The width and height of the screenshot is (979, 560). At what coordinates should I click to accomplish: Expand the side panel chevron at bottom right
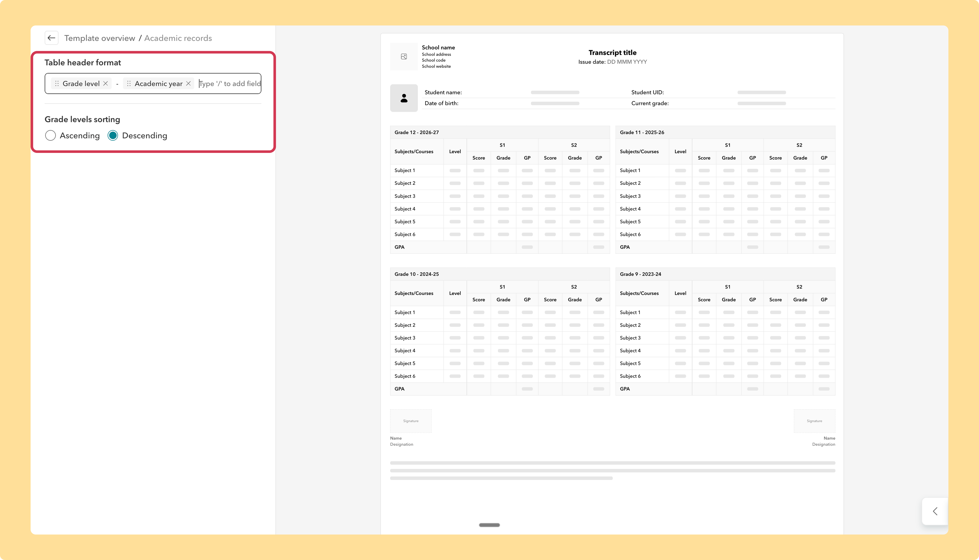point(935,511)
